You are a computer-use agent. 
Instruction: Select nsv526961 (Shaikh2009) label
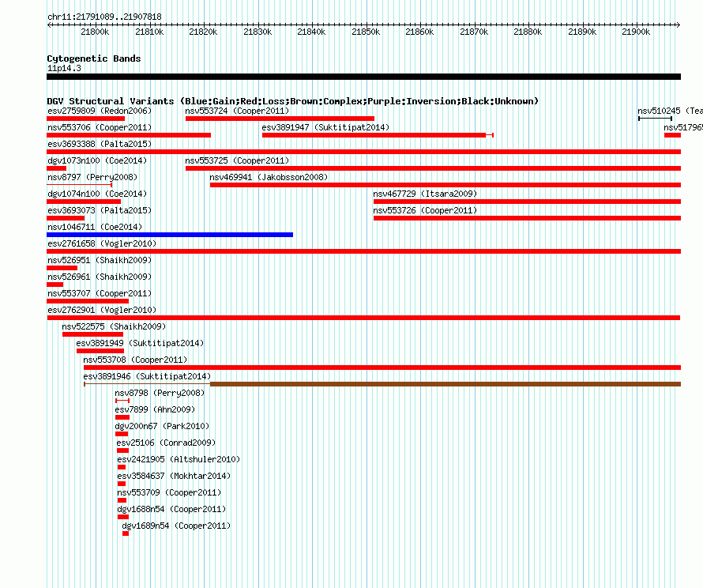[100, 277]
